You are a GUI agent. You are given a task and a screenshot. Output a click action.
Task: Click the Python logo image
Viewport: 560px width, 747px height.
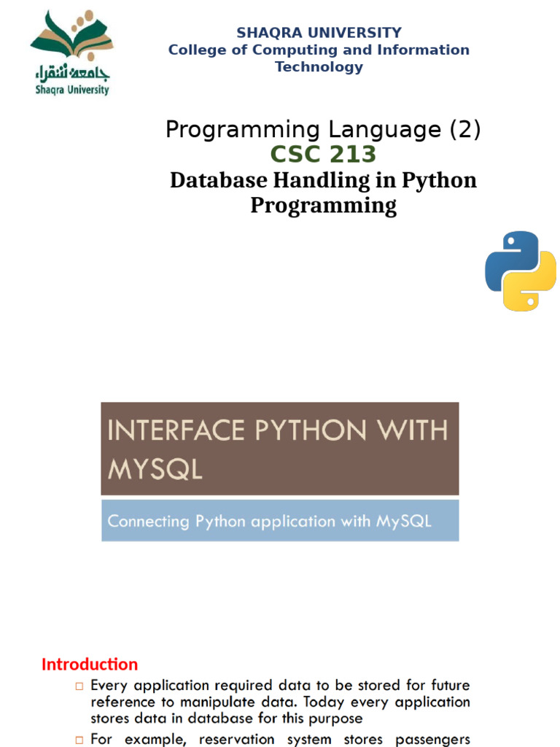[x=521, y=271]
